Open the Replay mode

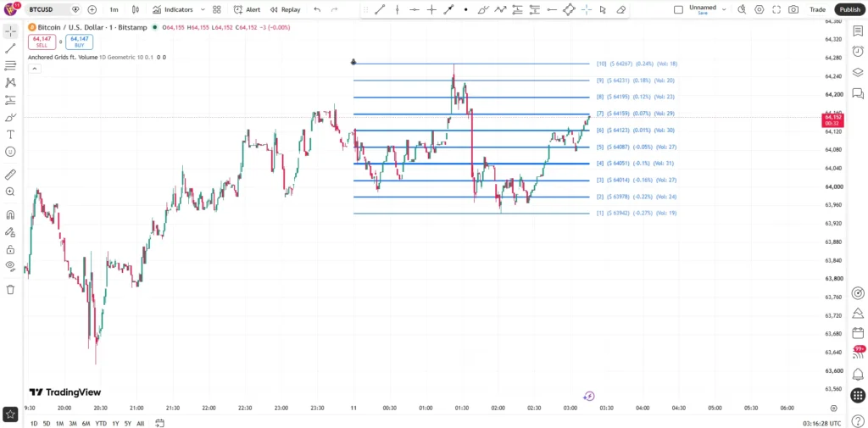click(x=285, y=9)
